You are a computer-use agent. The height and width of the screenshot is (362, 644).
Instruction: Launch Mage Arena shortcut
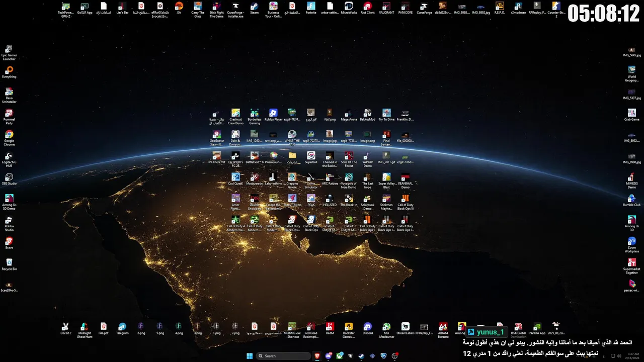(x=349, y=115)
